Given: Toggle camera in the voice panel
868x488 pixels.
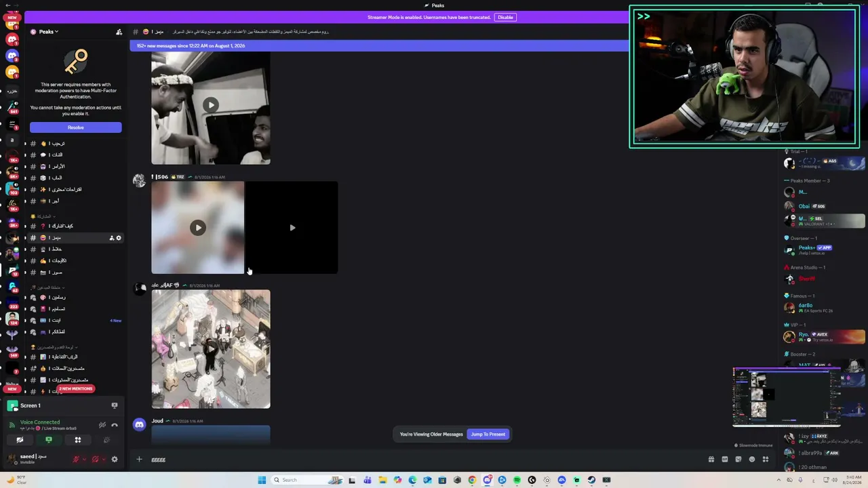Looking at the screenshot, I should tap(20, 440).
